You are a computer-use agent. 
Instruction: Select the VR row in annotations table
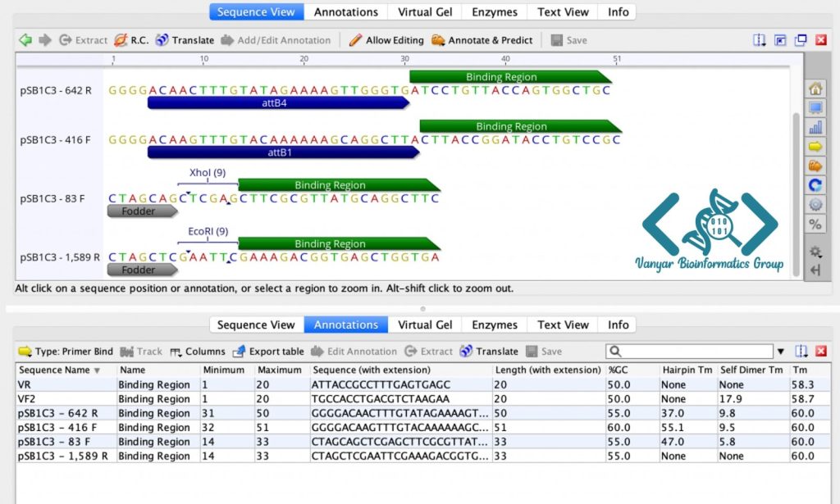(423, 384)
